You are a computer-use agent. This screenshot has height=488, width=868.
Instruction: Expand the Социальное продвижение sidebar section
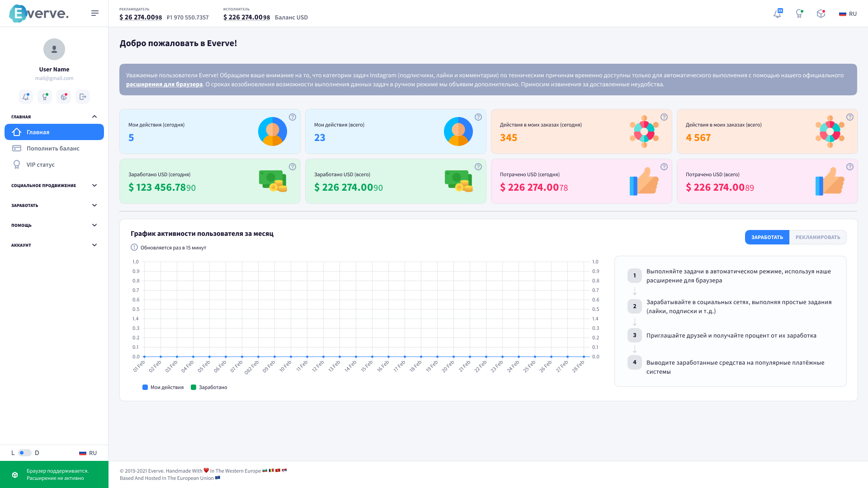click(54, 185)
